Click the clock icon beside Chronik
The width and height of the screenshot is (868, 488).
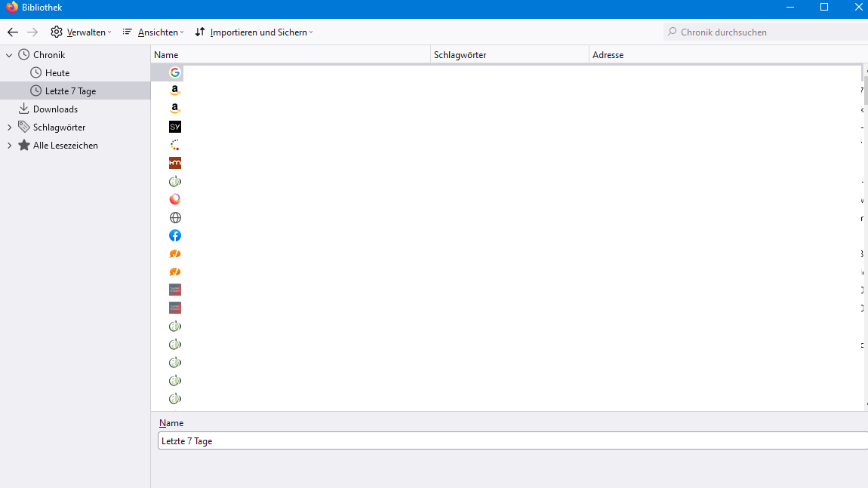(24, 54)
